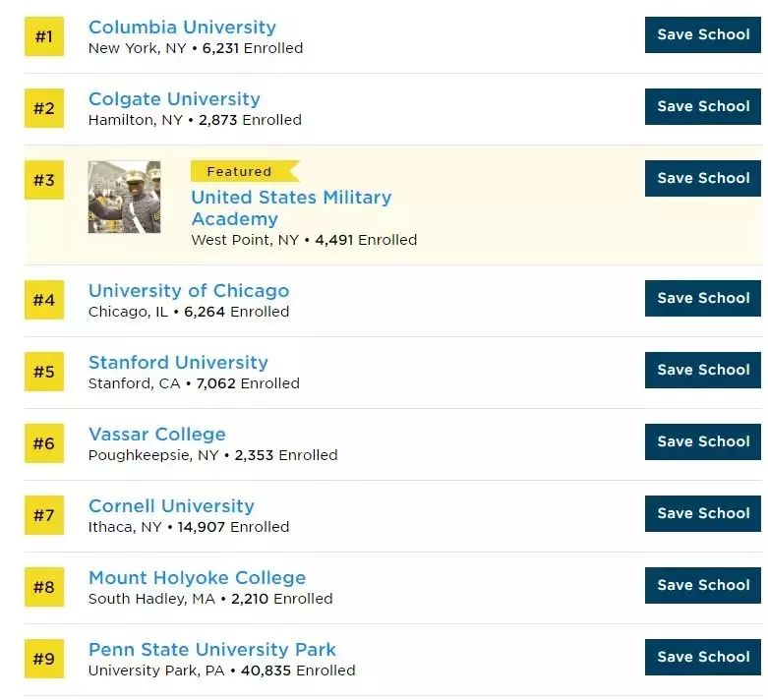Save School for Columbia University
Image resolution: width=768 pixels, height=700 pixels.
click(x=702, y=34)
